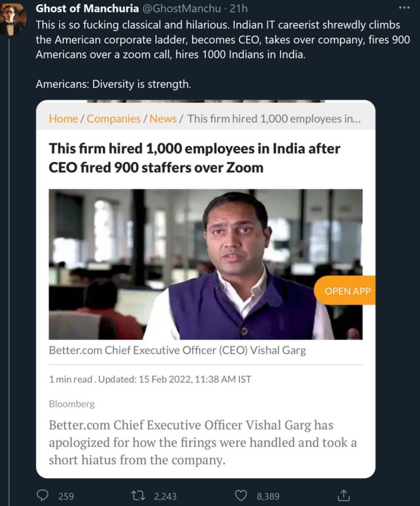Click the article headline about 1,000 employees
Viewport: 420px width, 506px height.
pos(195,158)
